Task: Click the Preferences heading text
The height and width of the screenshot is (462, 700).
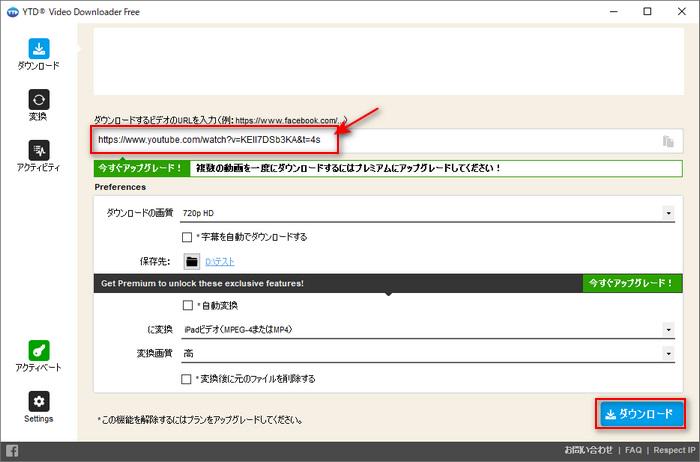Action: pyautogui.click(x=120, y=187)
